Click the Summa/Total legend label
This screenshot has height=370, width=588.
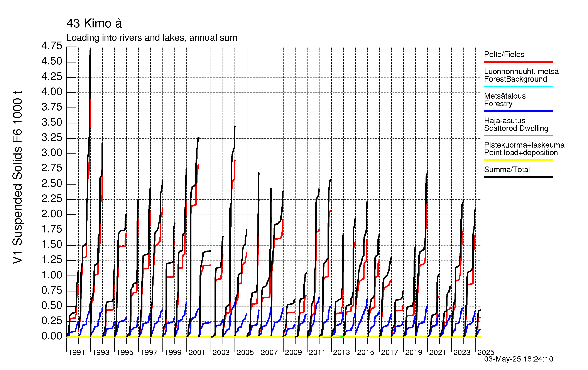[x=507, y=170]
